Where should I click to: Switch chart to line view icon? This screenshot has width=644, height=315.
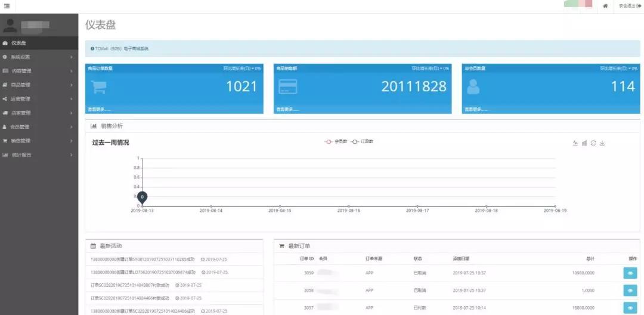tap(575, 143)
